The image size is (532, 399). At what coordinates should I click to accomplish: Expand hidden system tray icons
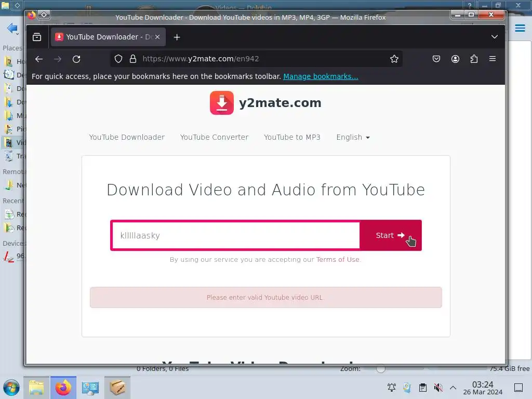click(x=453, y=388)
